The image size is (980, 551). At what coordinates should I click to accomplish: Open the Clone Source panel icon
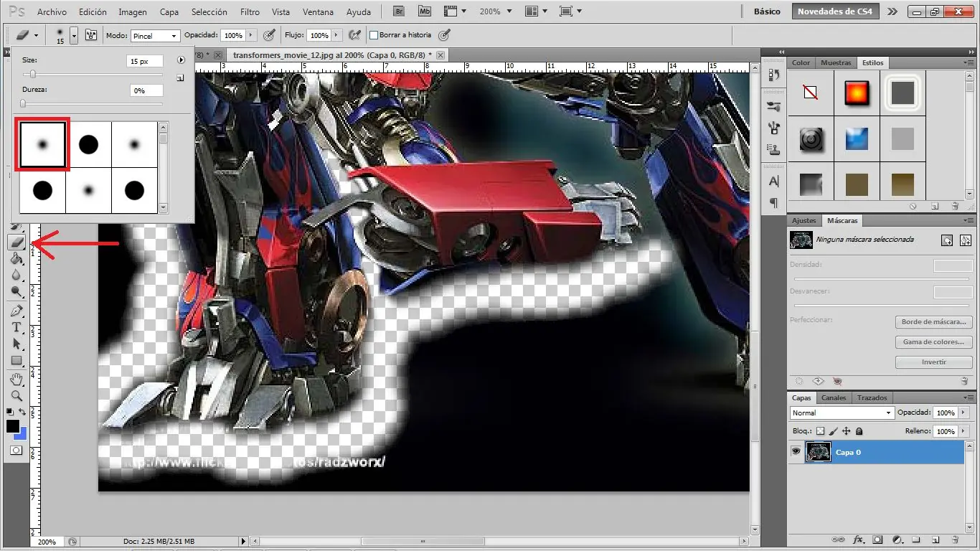(x=774, y=149)
